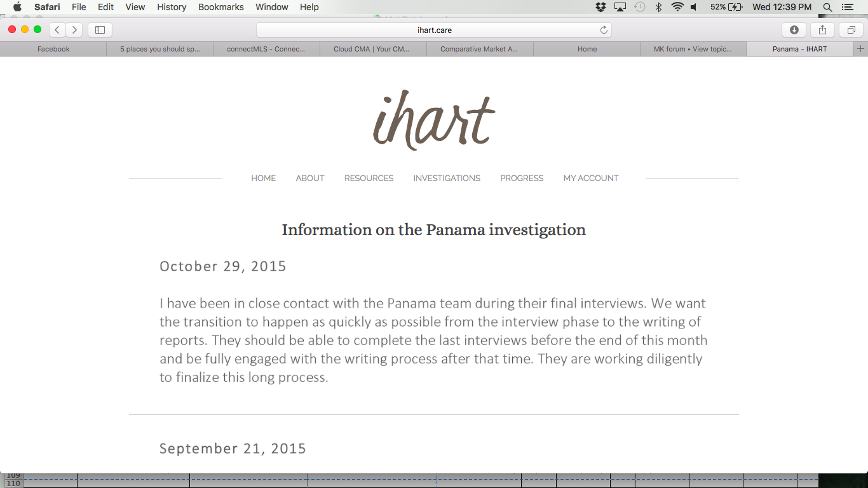Switch to the MK forum tab
Viewport: 868px width, 488px height.
pos(692,49)
